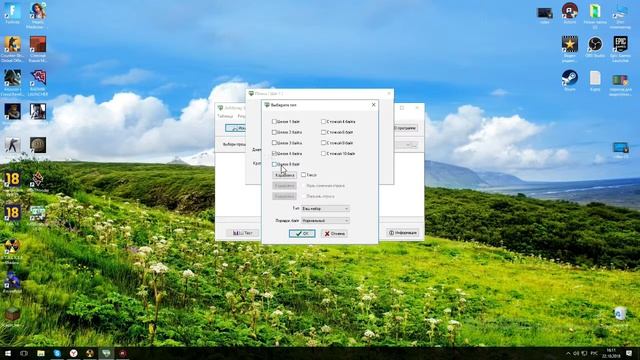This screenshot has height=360, width=640.
Task: Open the grass block desktop icon
Action: click(x=12, y=317)
